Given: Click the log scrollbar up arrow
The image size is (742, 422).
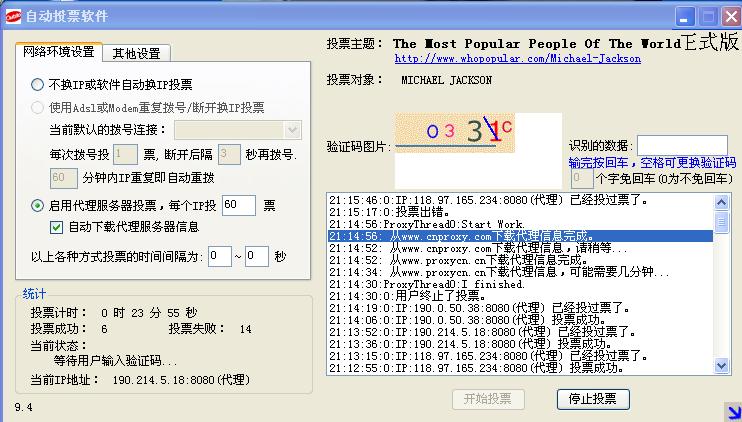Looking at the screenshot, I should tap(721, 202).
